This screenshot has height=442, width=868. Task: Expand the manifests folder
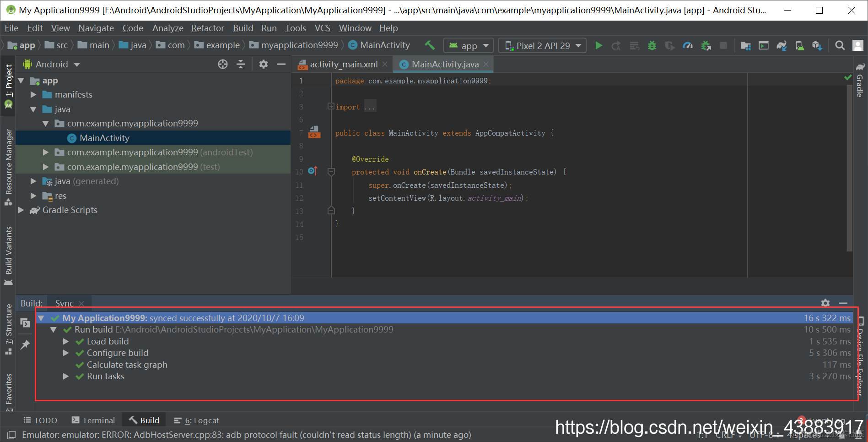[x=33, y=95]
